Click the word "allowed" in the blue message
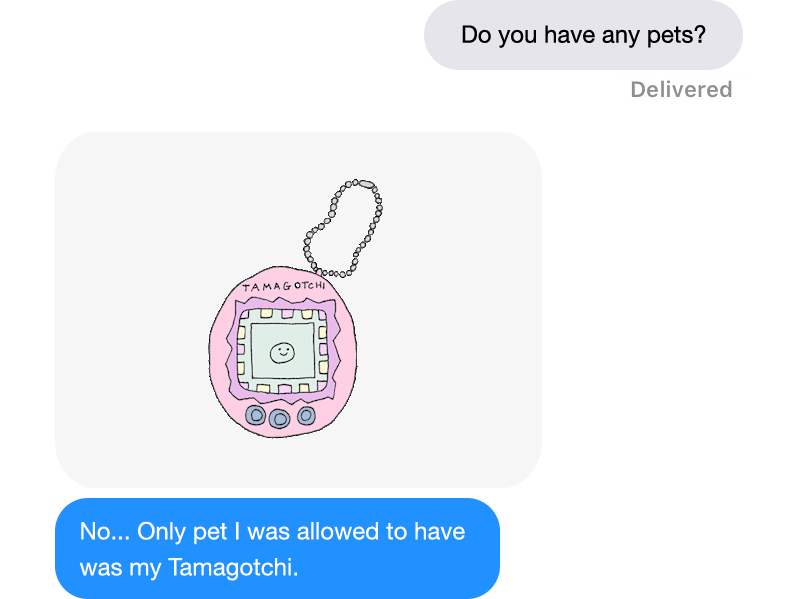Image resolution: width=800 pixels, height=599 pixels. tap(338, 531)
